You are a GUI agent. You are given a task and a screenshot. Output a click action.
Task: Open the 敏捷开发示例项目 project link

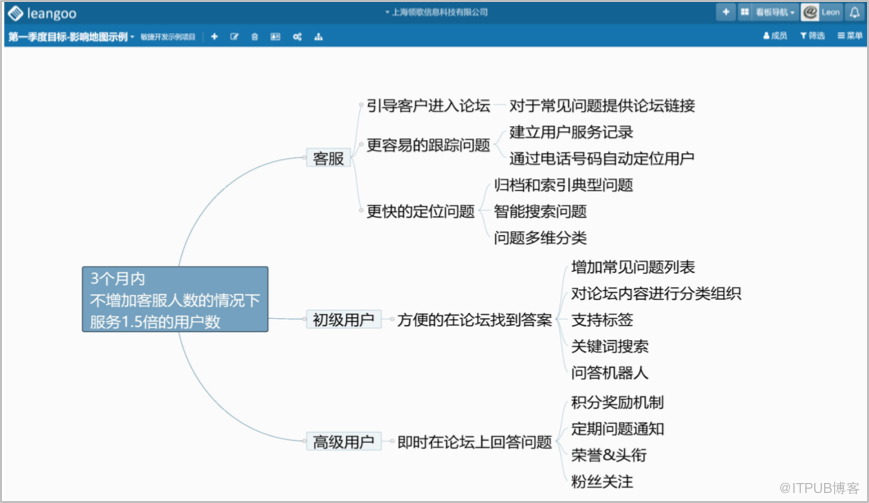point(167,37)
